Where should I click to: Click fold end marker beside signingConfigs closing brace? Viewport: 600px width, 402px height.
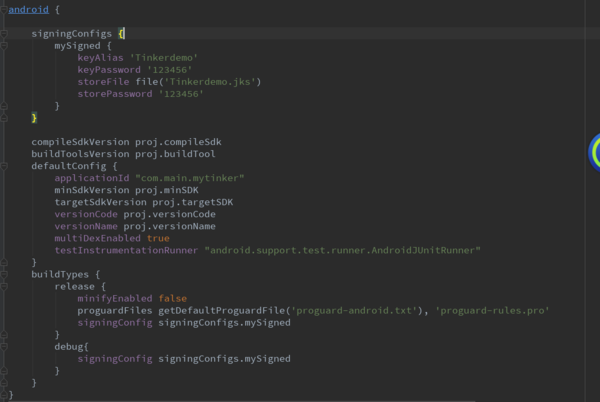click(x=3, y=118)
